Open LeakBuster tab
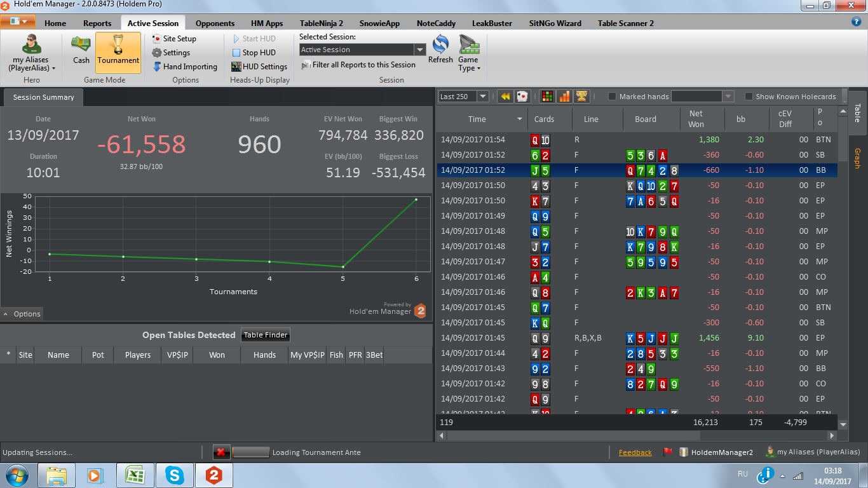This screenshot has width=868, height=488. click(492, 23)
